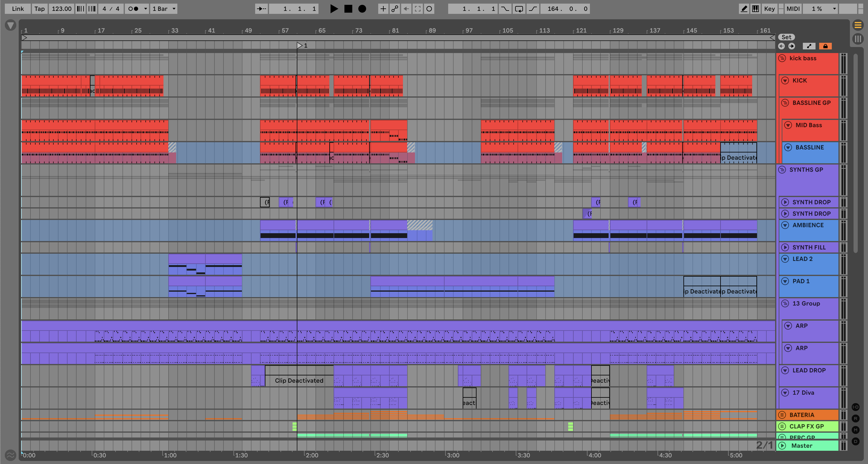Collapse the BASSLINE GP group
The image size is (868, 464).
pyautogui.click(x=785, y=103)
